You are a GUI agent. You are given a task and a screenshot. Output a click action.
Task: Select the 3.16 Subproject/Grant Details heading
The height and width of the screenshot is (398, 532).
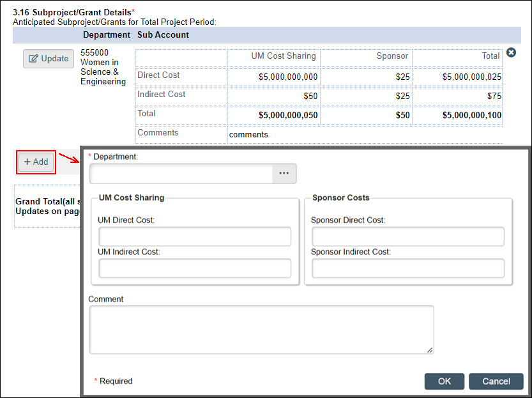tap(73, 13)
